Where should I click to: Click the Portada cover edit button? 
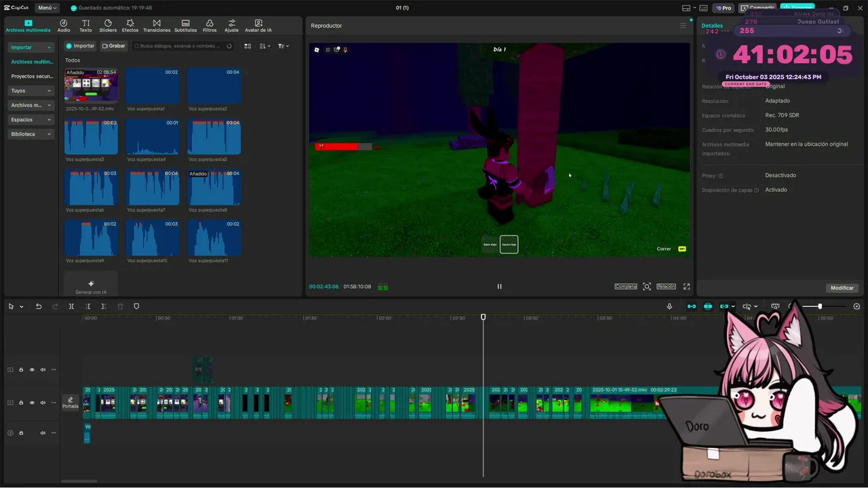(x=70, y=403)
